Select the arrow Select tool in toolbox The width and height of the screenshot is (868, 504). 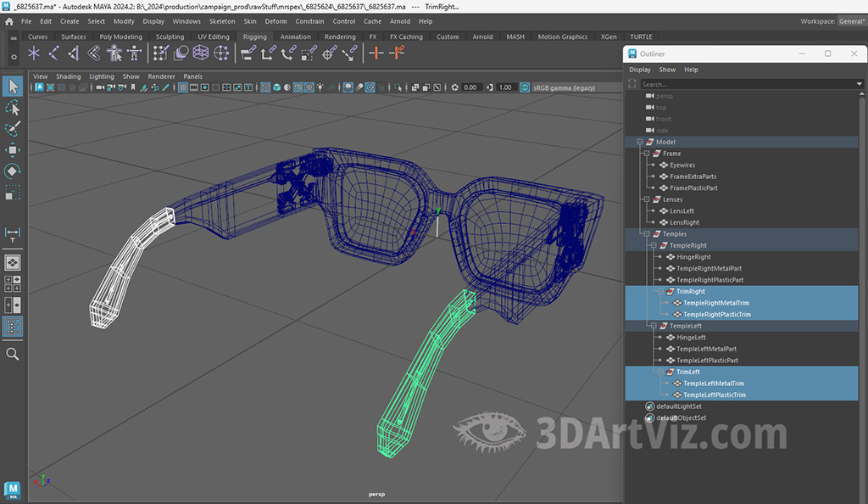pyautogui.click(x=13, y=87)
